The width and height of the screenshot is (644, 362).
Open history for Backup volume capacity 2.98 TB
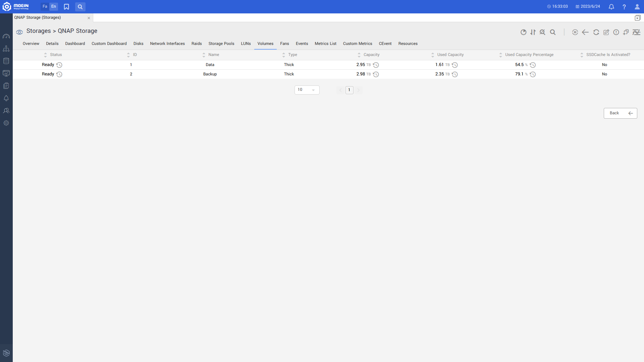point(376,74)
